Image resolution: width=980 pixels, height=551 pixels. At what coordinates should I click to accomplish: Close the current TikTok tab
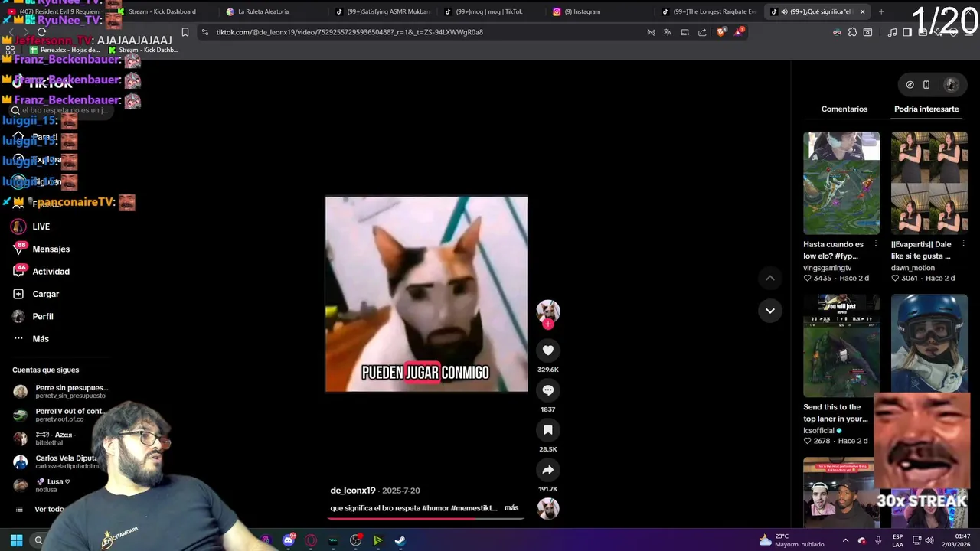(x=862, y=11)
